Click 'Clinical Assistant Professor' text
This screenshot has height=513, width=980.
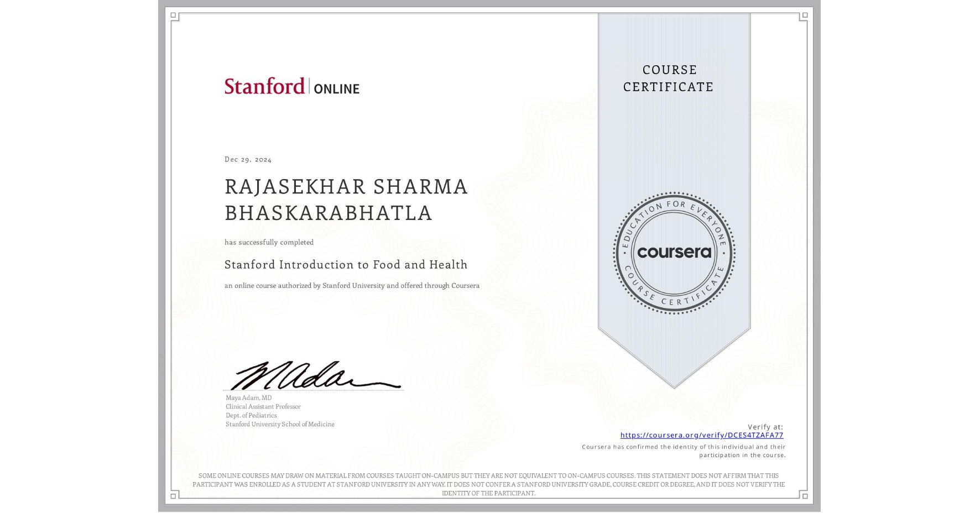click(263, 406)
